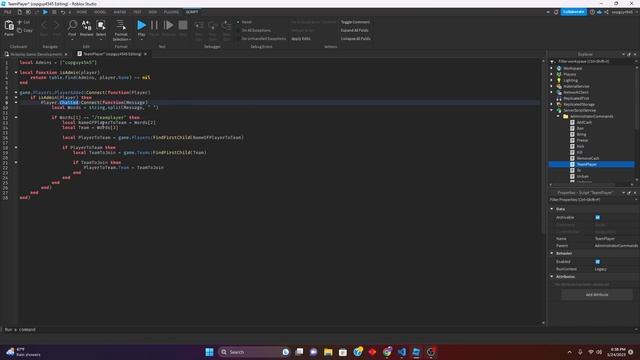The image size is (640, 360).
Task: Click the Filter Properties search field
Action: pyautogui.click(x=592, y=200)
